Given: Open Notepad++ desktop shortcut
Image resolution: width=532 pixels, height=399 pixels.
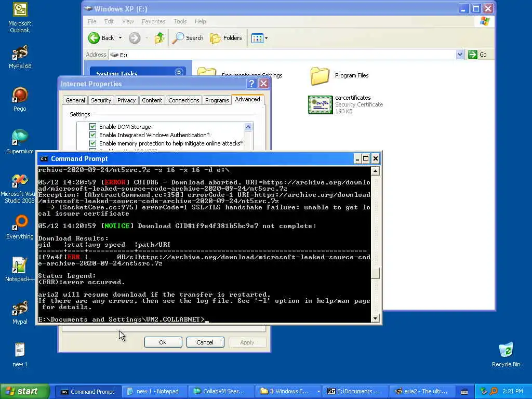Looking at the screenshot, I should [20, 270].
